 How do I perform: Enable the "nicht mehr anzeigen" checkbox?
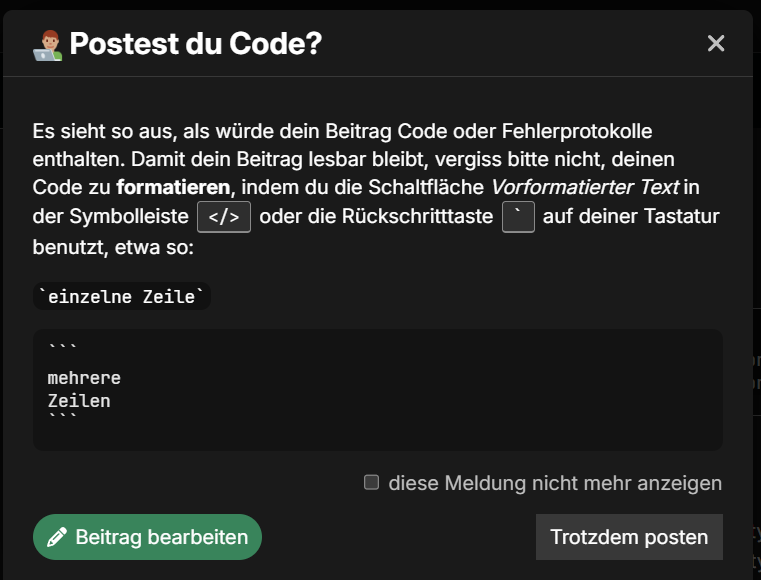372,483
